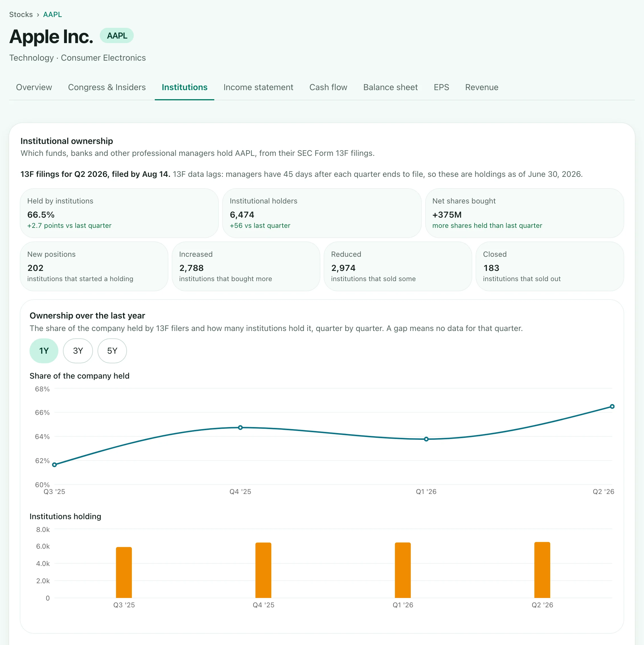Click the 2,974 reduced value
The width and height of the screenshot is (644, 645).
tap(343, 268)
